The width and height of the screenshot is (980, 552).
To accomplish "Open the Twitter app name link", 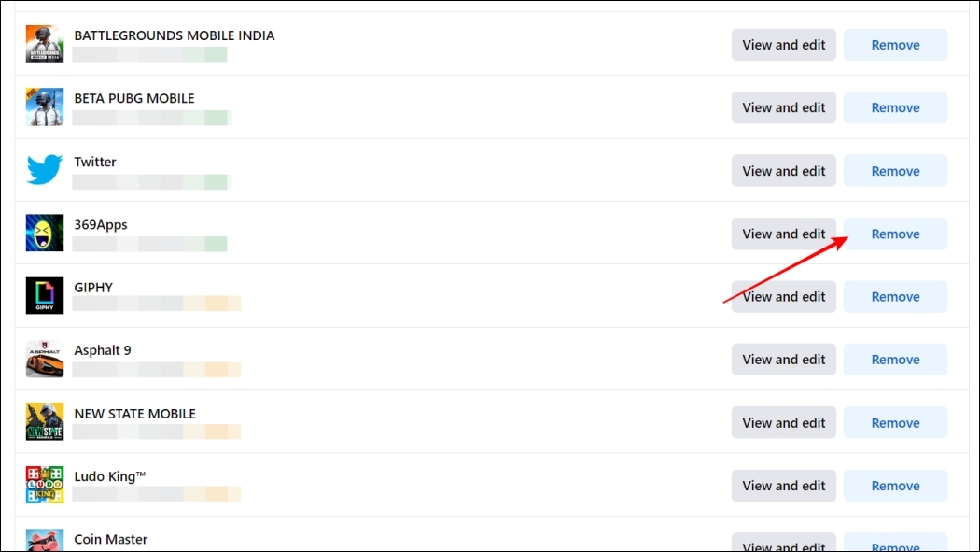I will point(95,162).
